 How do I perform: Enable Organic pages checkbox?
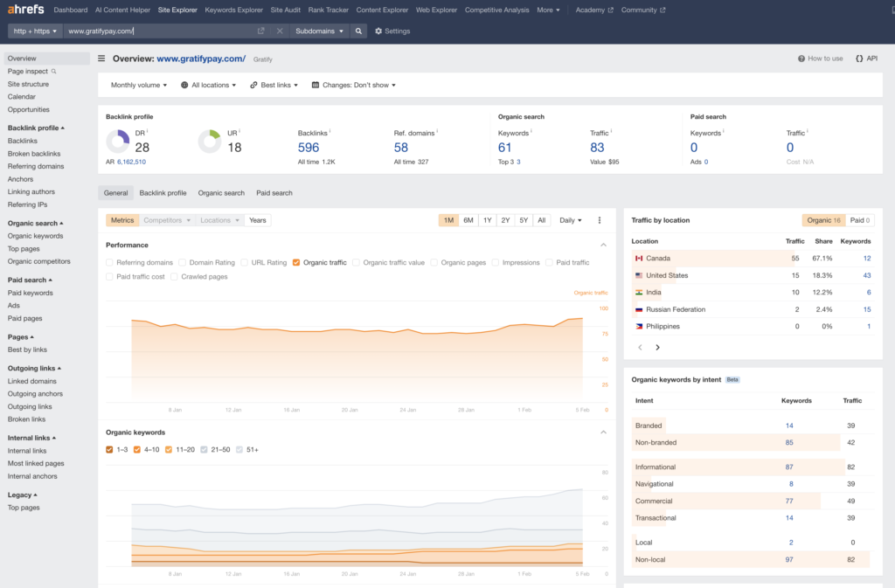[434, 262]
